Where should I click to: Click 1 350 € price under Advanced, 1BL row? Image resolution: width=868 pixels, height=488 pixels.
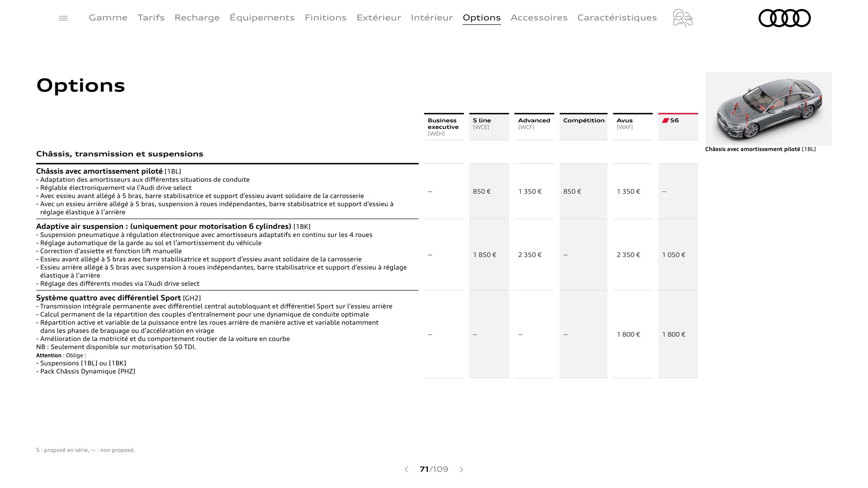(530, 192)
